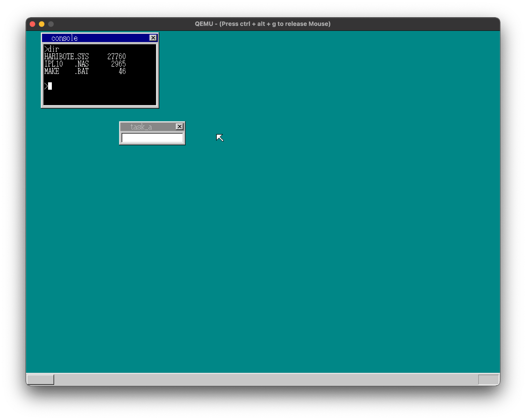Close the console window
The height and width of the screenshot is (420, 526).
click(153, 38)
